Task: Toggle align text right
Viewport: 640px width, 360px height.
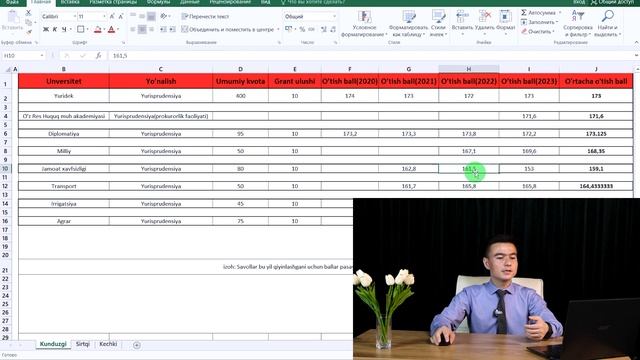Action: [151, 29]
